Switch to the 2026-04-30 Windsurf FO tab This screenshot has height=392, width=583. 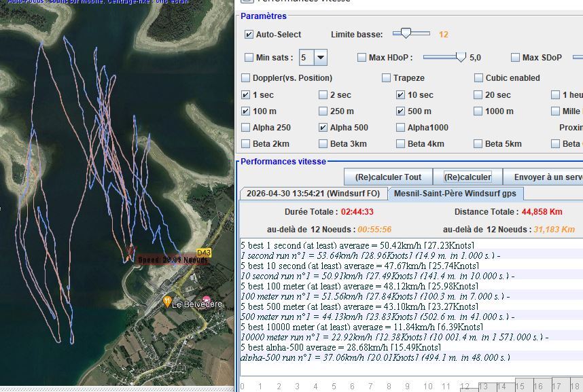313,194
